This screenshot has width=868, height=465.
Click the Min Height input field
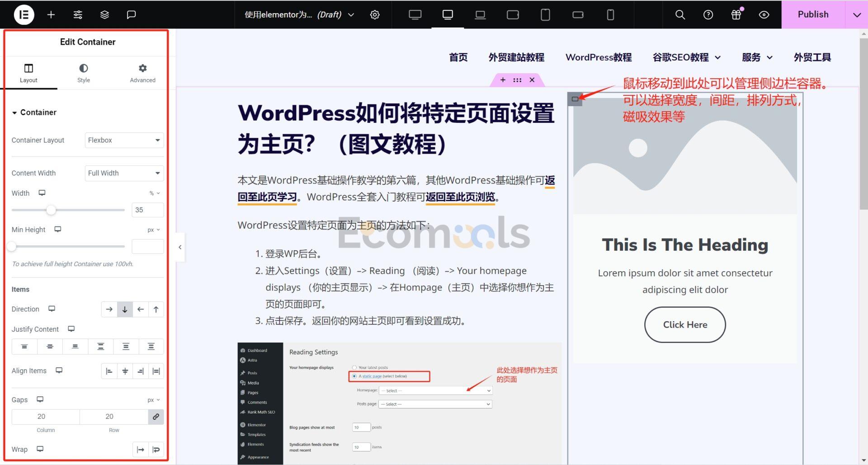148,246
